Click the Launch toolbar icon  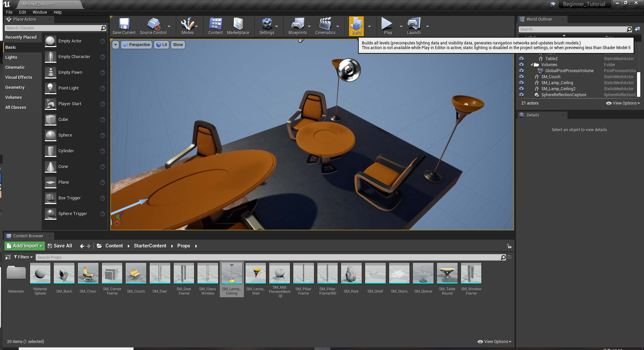pyautogui.click(x=414, y=26)
